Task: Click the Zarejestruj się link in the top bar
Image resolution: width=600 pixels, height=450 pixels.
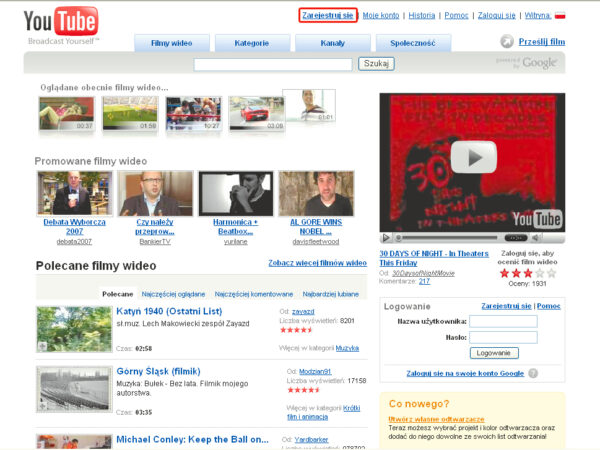Action: pos(329,16)
